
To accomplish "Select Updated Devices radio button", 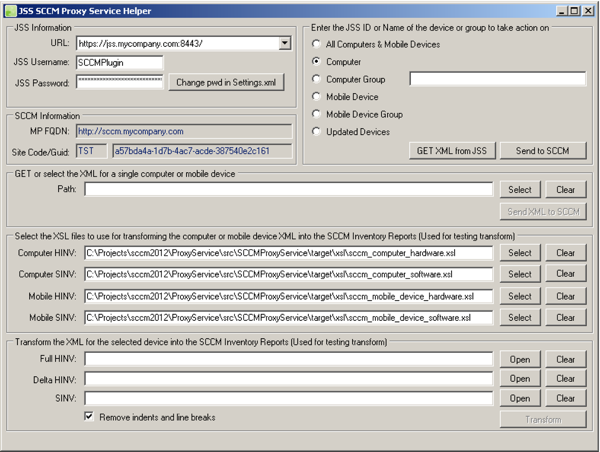I will (316, 132).
